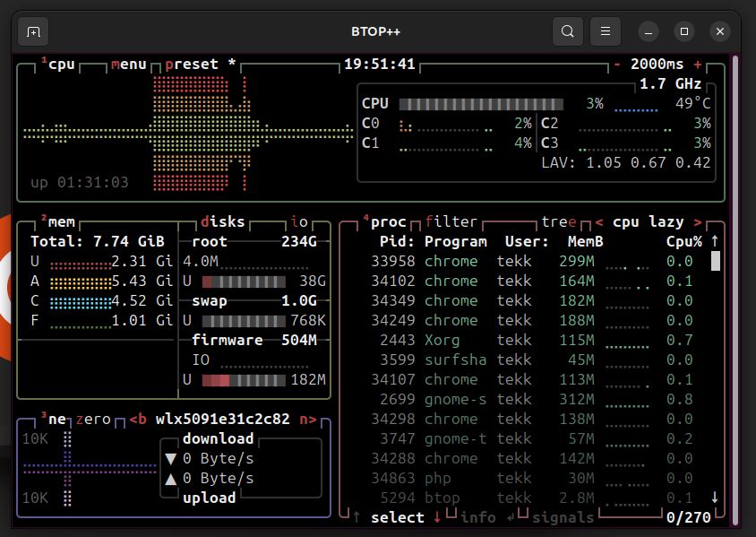The height and width of the screenshot is (537, 756).
Task: Increase update interval with plus sign
Action: click(x=698, y=65)
